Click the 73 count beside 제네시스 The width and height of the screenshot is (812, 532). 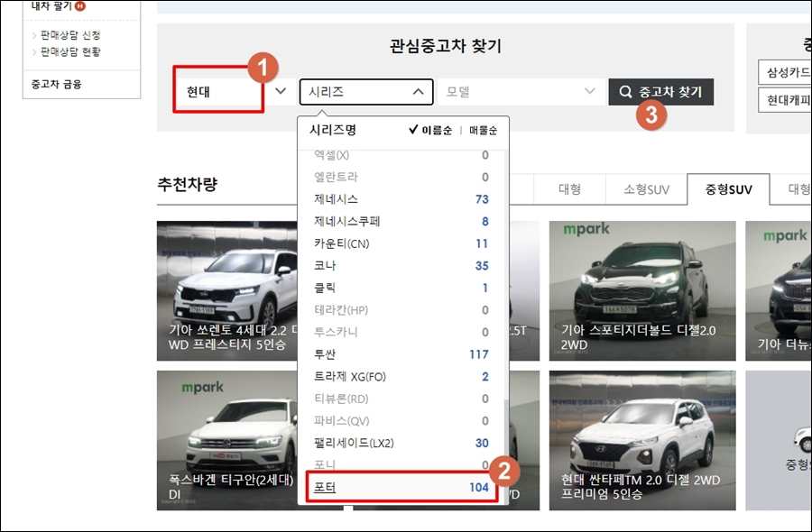point(482,199)
